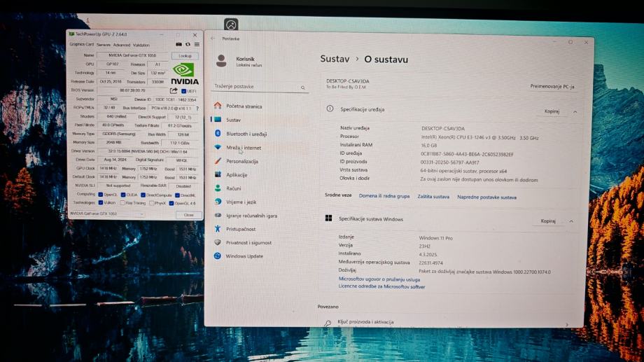Click the Bluetooth icon in the sidebar
The height and width of the screenshot is (362, 644).
point(218,133)
